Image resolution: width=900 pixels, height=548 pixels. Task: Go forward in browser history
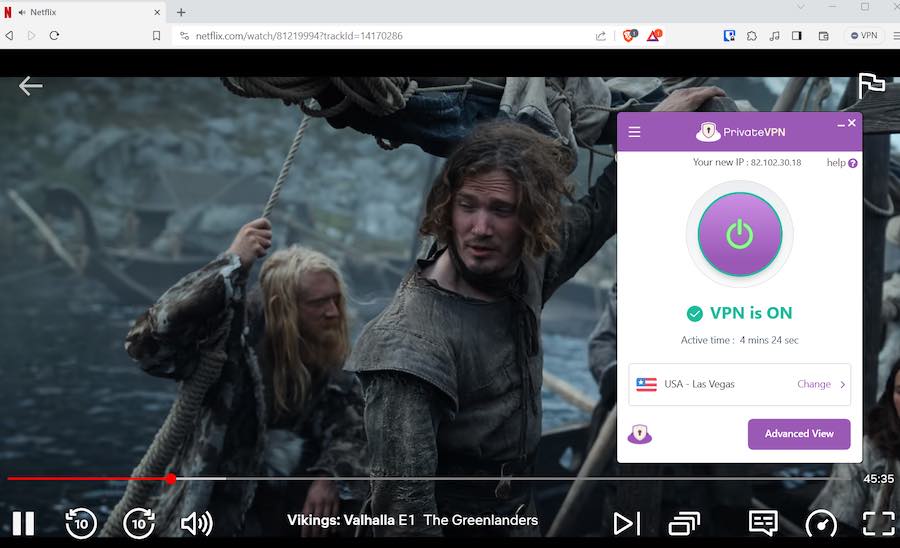pyautogui.click(x=32, y=36)
